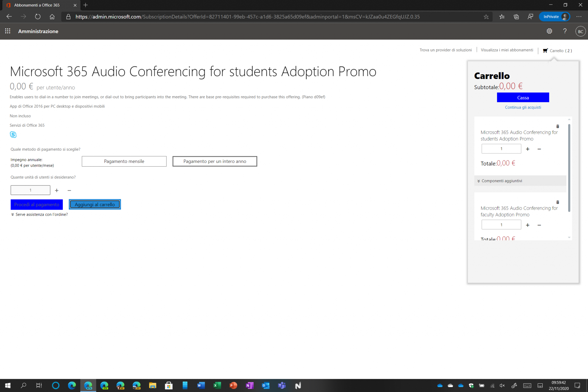Open admin center settings gear
Screen dimensions: 588x392
click(x=549, y=31)
